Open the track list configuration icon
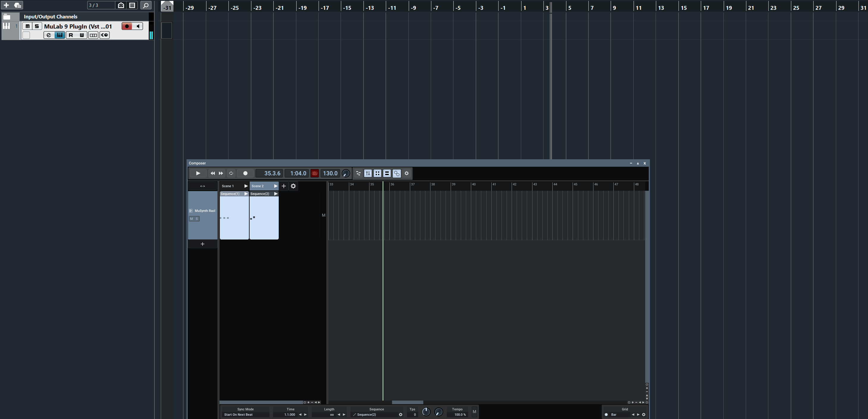Screen dimensions: 868x419 coord(132,5)
